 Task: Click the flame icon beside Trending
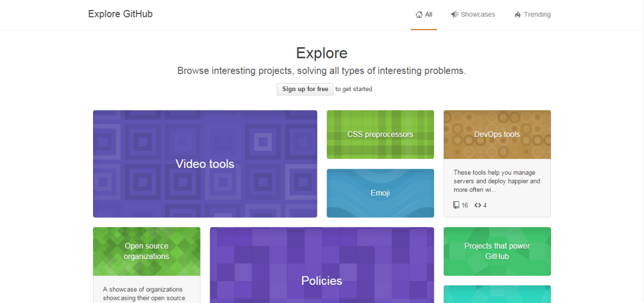coord(518,14)
